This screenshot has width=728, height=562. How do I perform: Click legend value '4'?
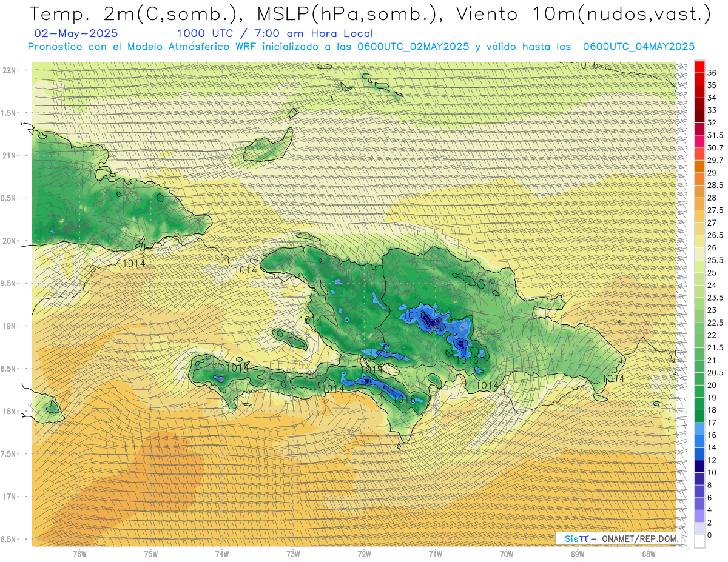[x=710, y=510]
